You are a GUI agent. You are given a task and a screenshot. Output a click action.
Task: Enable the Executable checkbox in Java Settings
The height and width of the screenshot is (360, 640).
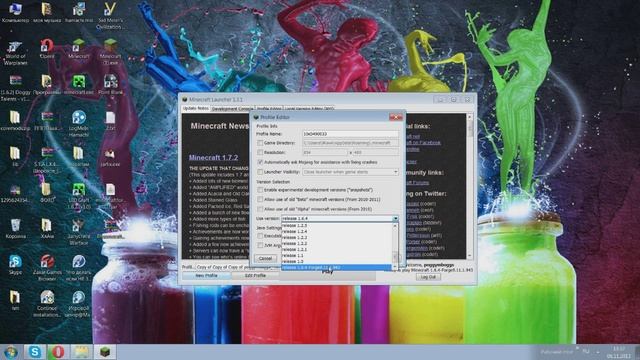[260, 236]
